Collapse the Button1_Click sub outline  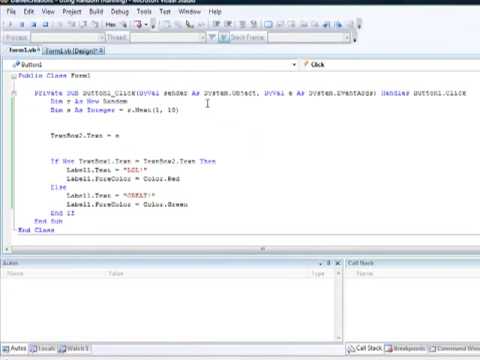(x=14, y=93)
